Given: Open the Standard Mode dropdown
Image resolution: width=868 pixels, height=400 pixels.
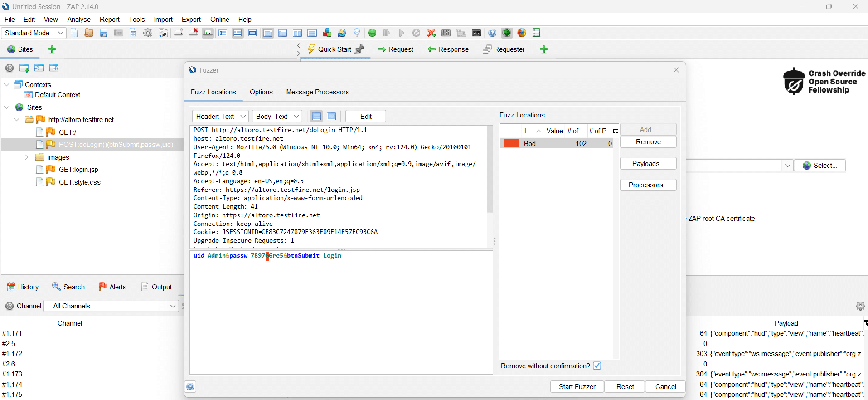Looking at the screenshot, I should [34, 33].
